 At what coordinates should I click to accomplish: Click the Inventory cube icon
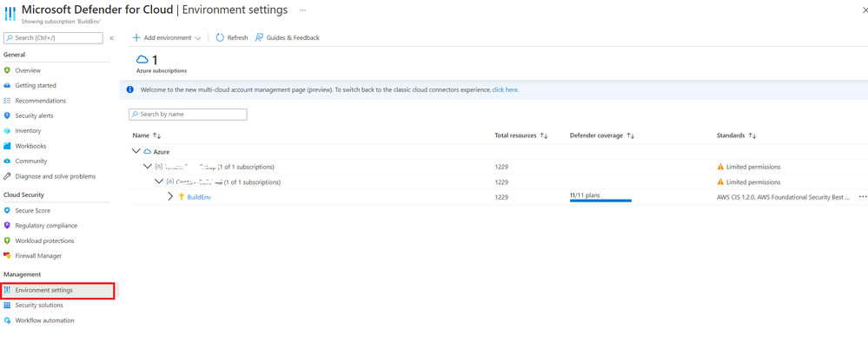tap(7, 131)
